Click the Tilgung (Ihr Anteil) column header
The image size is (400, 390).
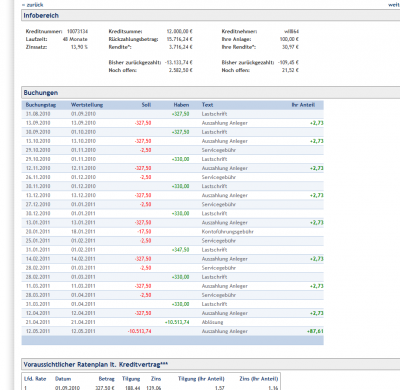click(x=201, y=379)
